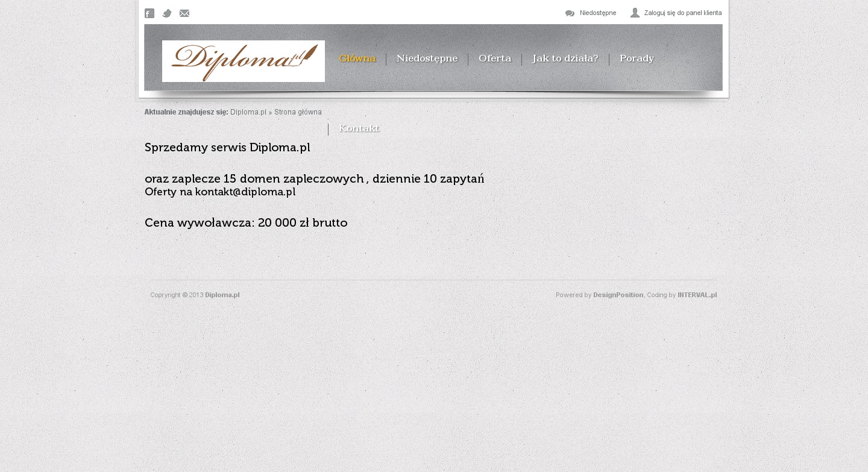Click the chat bubble icon beside Niedostępne
This screenshot has width=868, height=472.
click(570, 13)
